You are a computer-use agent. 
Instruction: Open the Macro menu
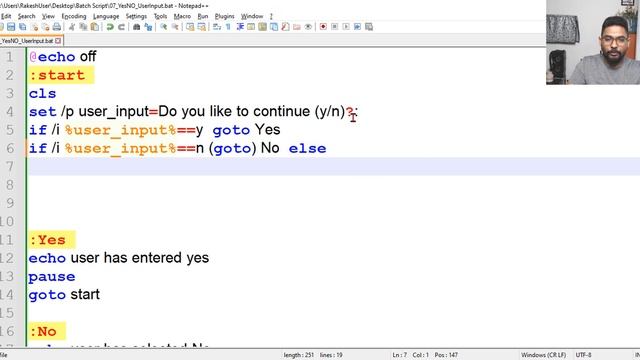(x=182, y=16)
